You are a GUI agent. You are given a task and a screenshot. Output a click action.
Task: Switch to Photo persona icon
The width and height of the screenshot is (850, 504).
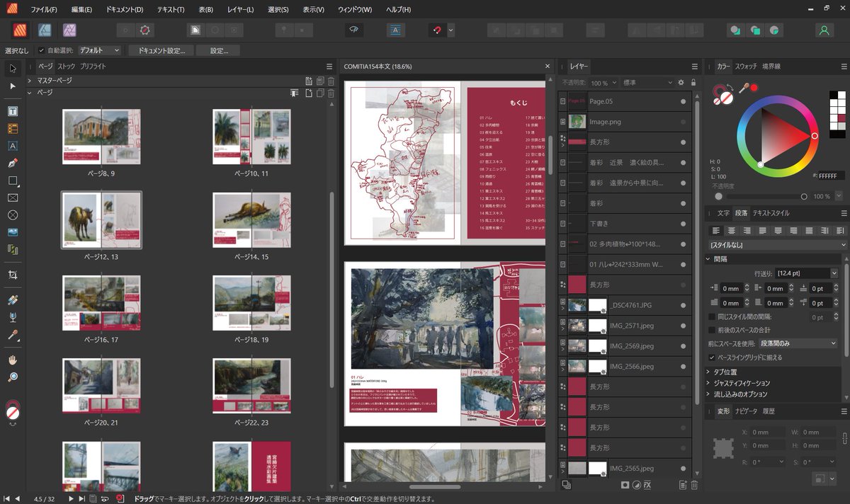69,30
